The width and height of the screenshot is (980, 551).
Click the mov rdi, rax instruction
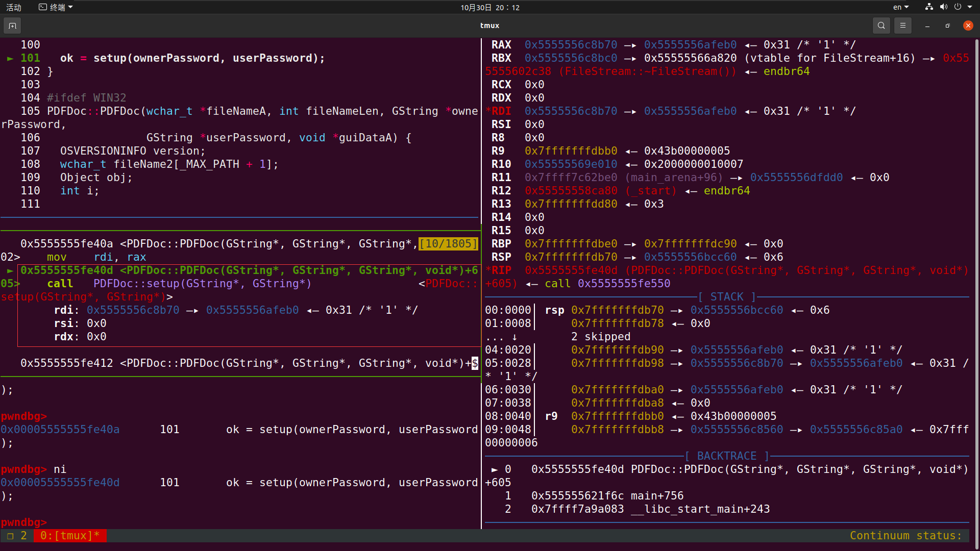click(96, 257)
